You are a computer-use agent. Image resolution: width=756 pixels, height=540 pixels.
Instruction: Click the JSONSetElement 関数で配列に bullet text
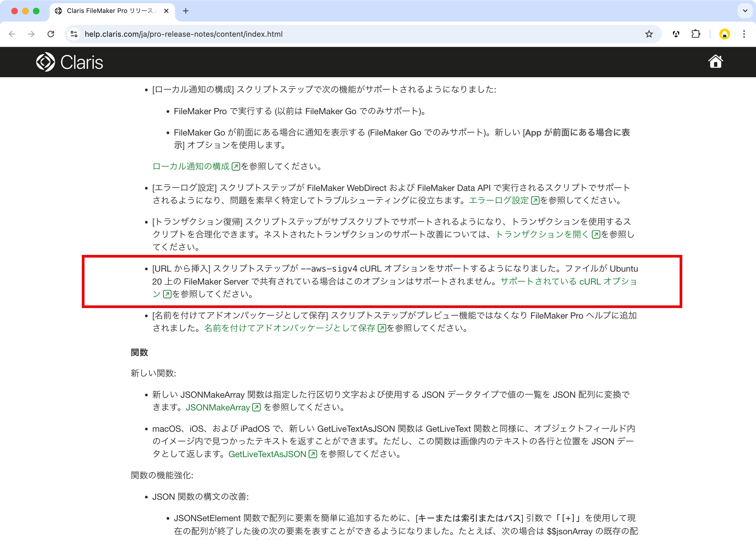[x=406, y=525]
